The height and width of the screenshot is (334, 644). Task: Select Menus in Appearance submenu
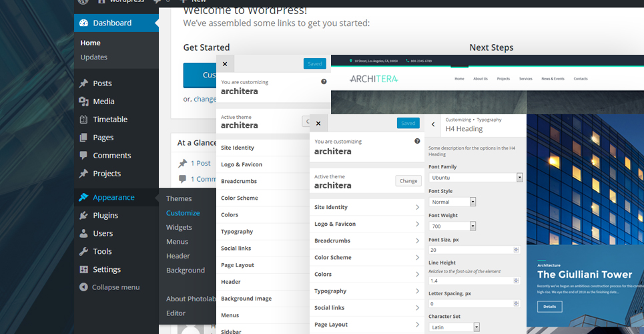(177, 242)
